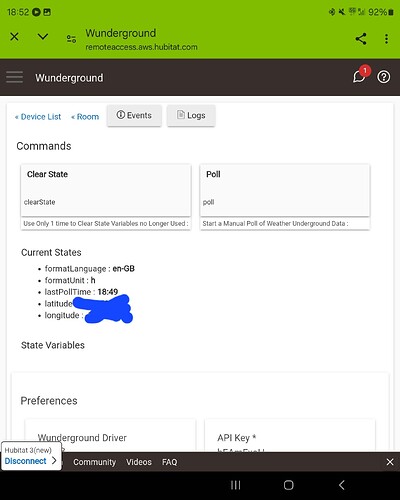400x500 pixels.
Task: Go to the Room link
Action: pos(85,117)
